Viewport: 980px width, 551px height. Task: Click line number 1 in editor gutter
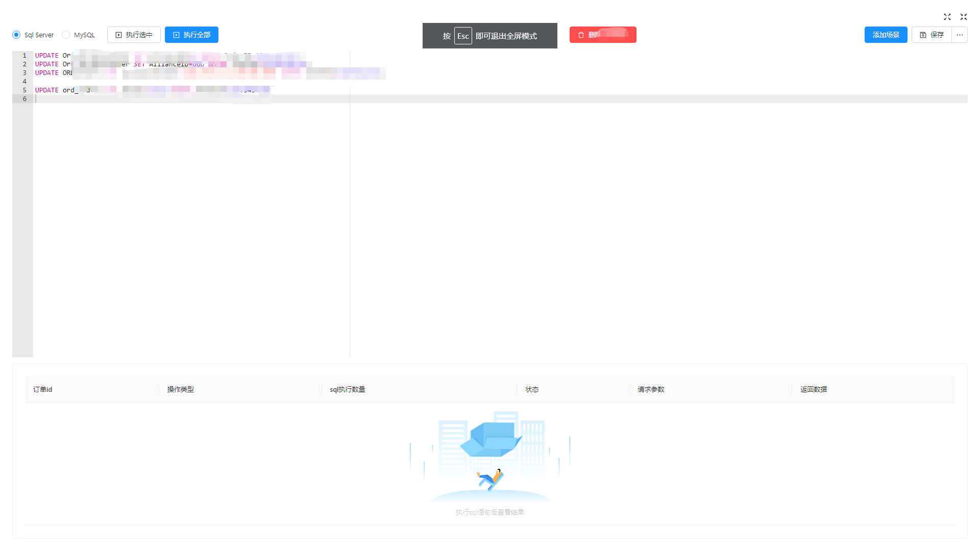[24, 56]
